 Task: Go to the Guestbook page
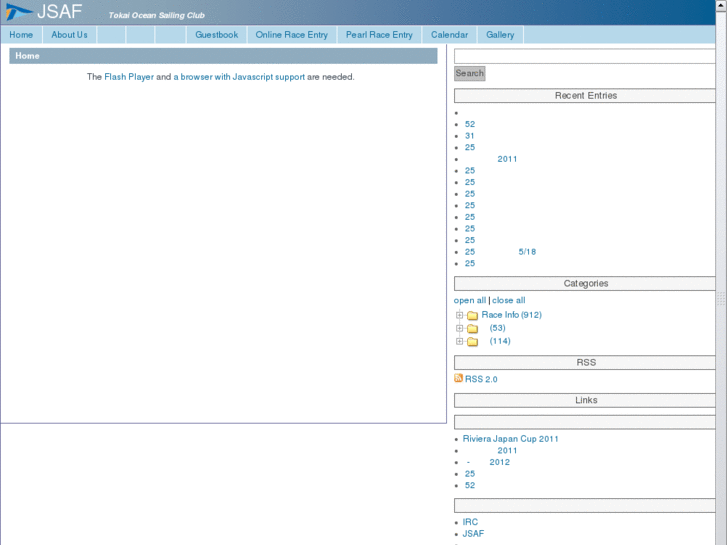[216, 35]
